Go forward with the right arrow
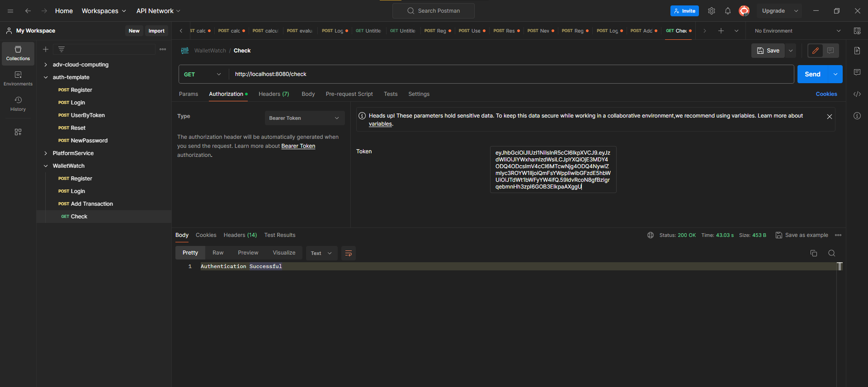The width and height of the screenshot is (868, 387). (x=44, y=11)
